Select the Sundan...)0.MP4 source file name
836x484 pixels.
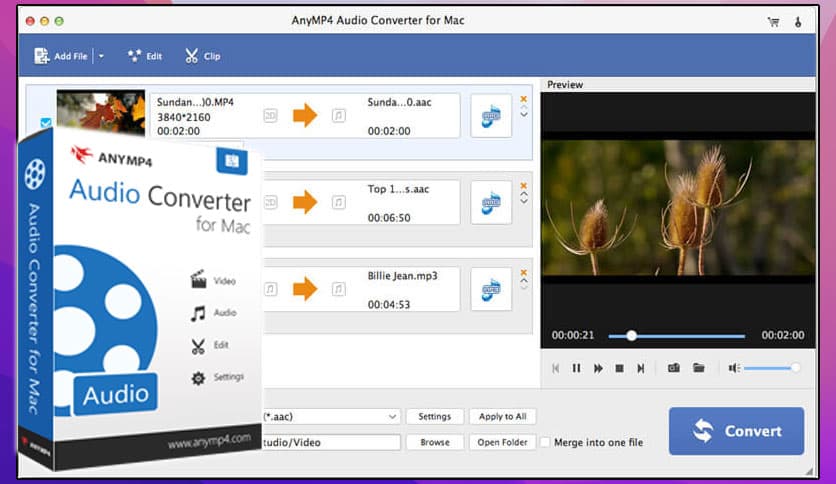[195, 102]
